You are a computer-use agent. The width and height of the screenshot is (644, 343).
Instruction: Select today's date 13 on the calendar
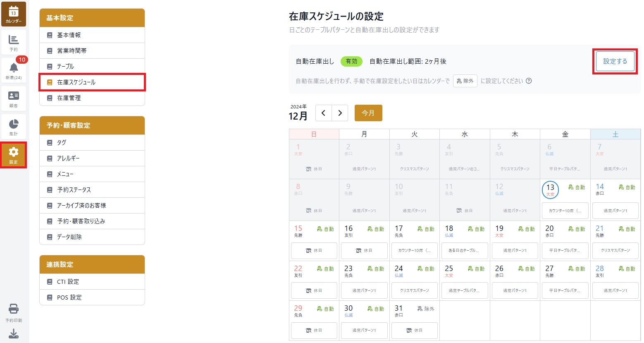[x=550, y=189]
